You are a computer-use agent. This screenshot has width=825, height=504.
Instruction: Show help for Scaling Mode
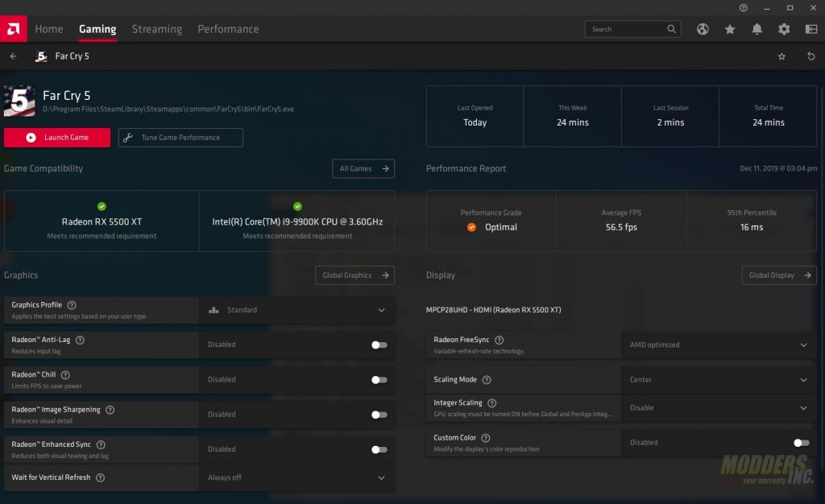[x=487, y=379]
